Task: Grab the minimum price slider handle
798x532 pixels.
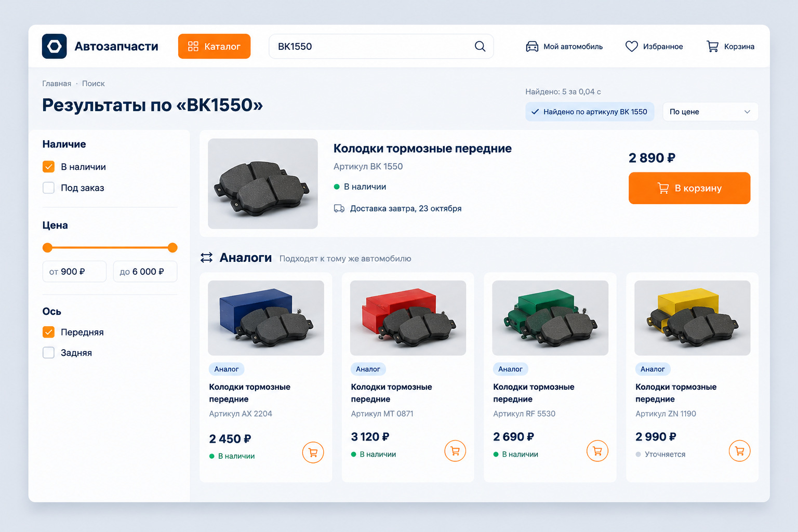Action: pyautogui.click(x=47, y=247)
